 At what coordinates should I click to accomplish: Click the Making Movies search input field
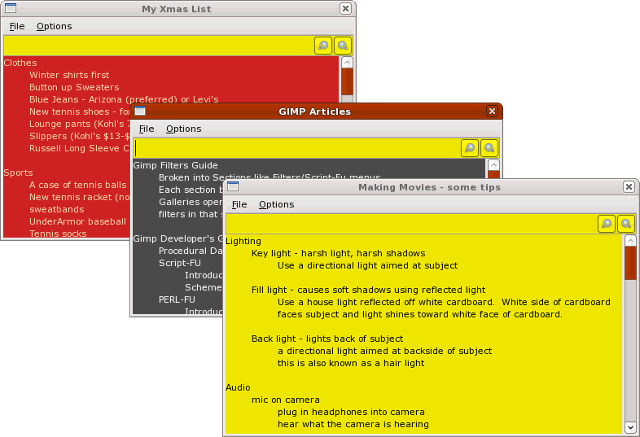(410, 224)
